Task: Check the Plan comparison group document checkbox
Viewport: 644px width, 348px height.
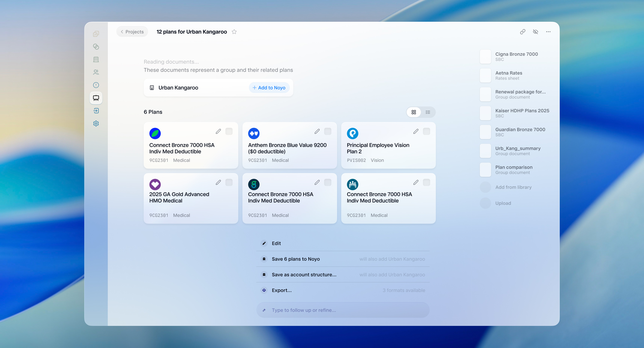Action: coord(485,169)
